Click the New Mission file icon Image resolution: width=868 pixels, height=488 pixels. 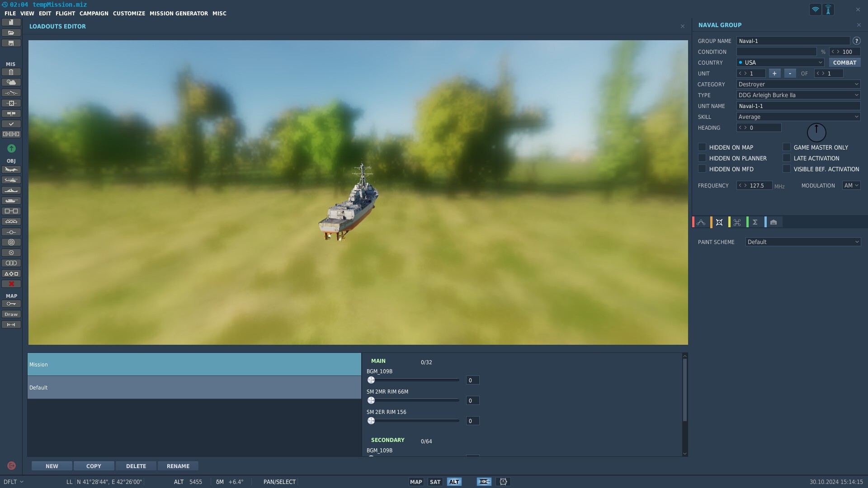pyautogui.click(x=11, y=22)
